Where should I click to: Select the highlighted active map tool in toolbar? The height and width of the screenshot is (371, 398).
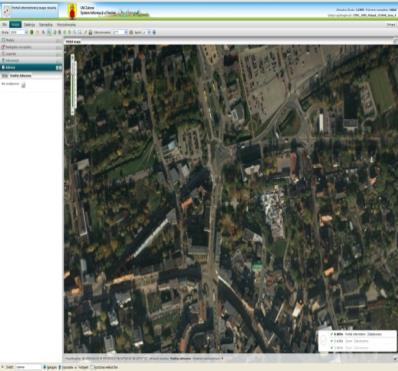(x=49, y=32)
